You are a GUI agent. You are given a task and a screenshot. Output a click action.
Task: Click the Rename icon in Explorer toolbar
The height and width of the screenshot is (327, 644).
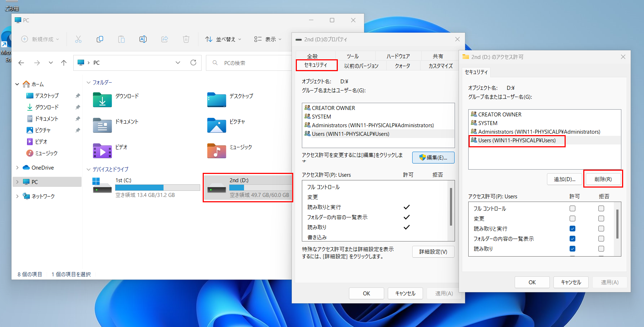[143, 39]
